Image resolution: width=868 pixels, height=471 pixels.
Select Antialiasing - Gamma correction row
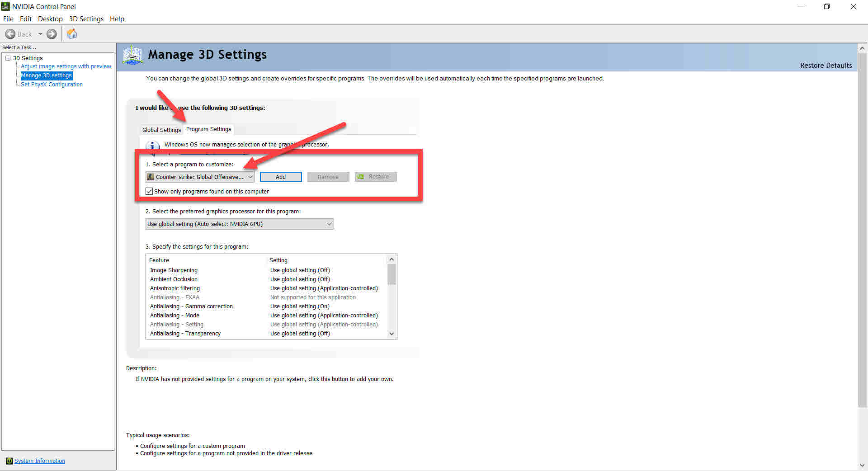click(267, 306)
